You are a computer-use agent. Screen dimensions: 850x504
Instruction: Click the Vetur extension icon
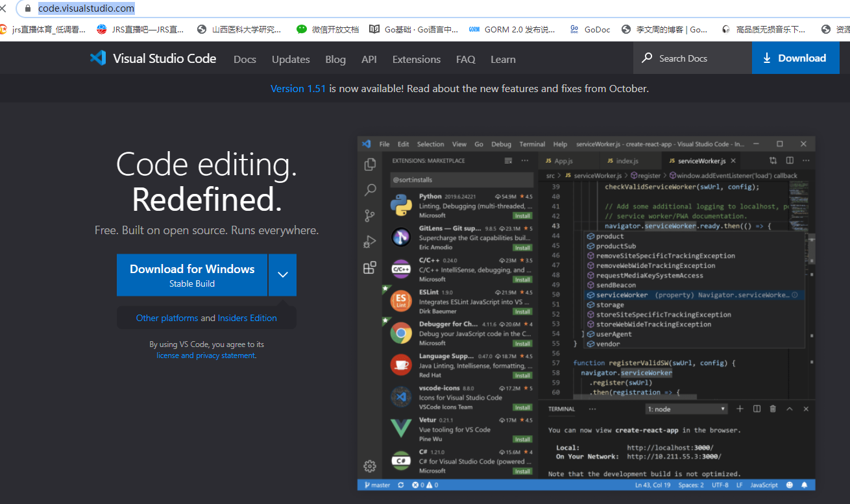point(401,429)
